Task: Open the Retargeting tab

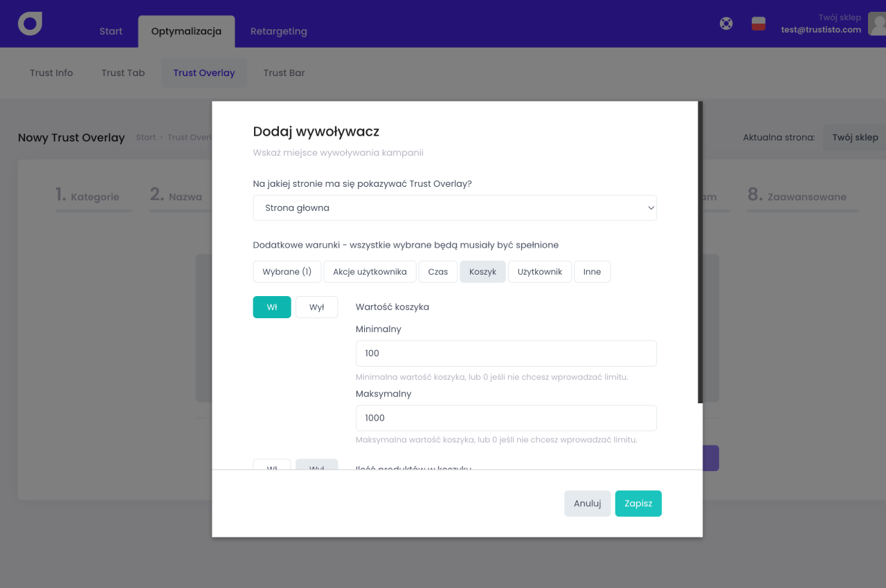Action: (278, 31)
